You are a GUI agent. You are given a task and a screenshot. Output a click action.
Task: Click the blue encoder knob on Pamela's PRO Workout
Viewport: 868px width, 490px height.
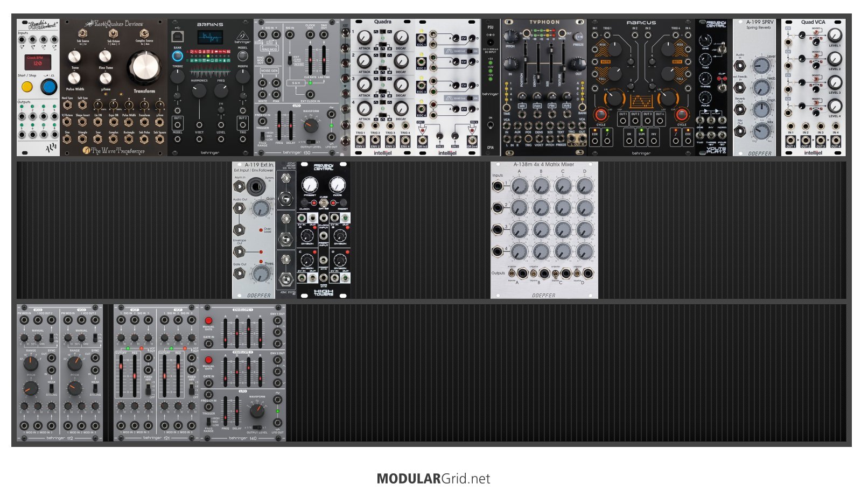click(49, 86)
